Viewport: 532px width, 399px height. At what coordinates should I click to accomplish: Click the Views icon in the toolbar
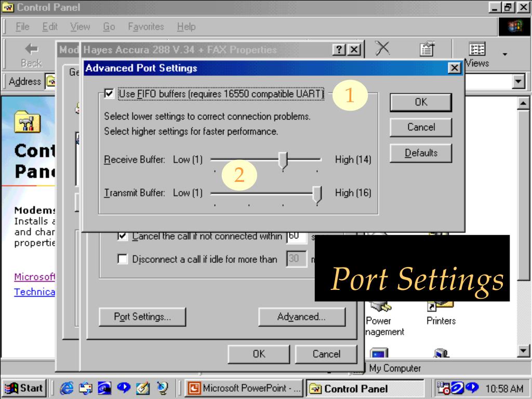(x=477, y=49)
